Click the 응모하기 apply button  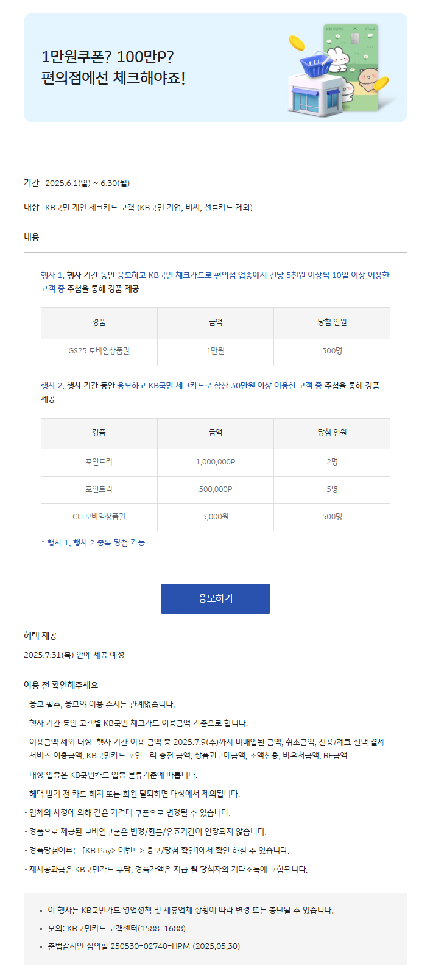(215, 598)
